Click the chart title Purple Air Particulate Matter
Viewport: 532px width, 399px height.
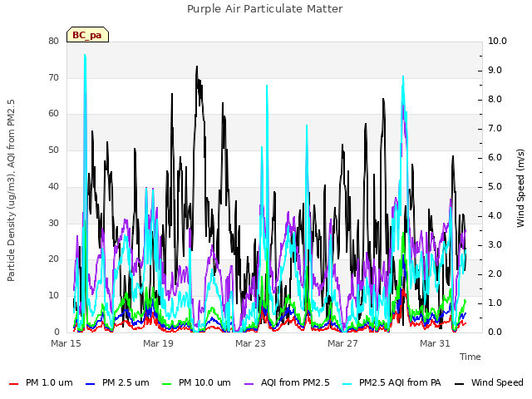265,9
